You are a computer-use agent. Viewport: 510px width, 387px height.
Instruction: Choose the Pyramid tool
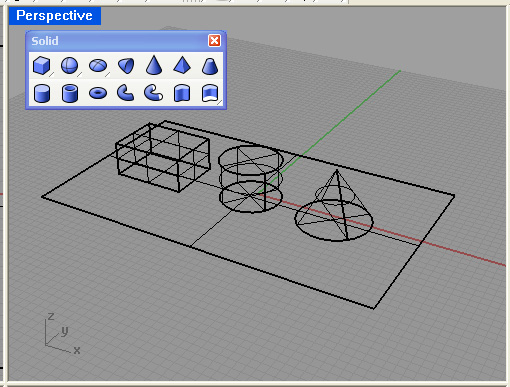(182, 65)
